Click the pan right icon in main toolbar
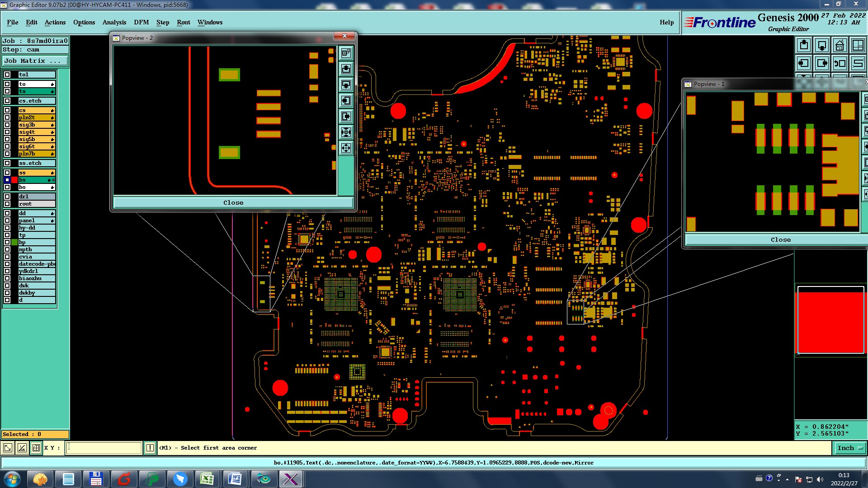 822,63
